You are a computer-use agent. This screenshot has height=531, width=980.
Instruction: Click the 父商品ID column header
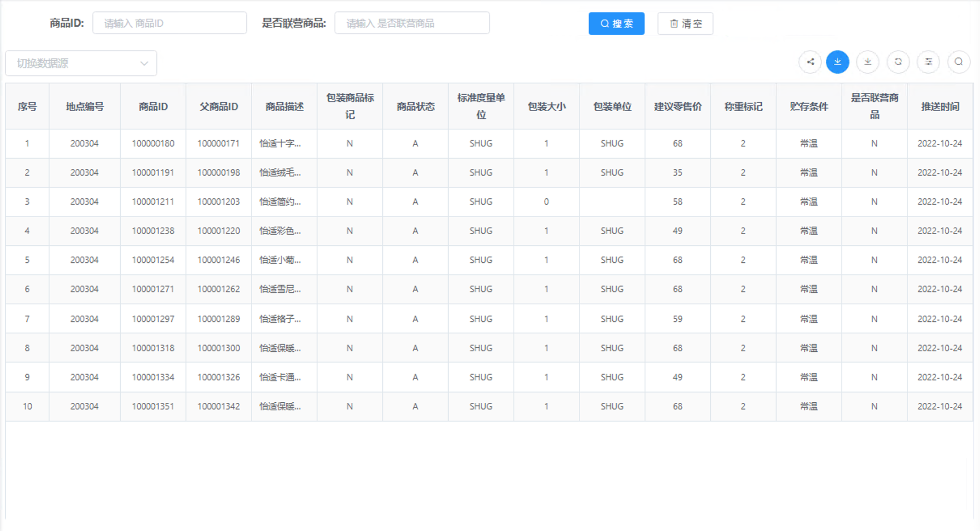(218, 106)
